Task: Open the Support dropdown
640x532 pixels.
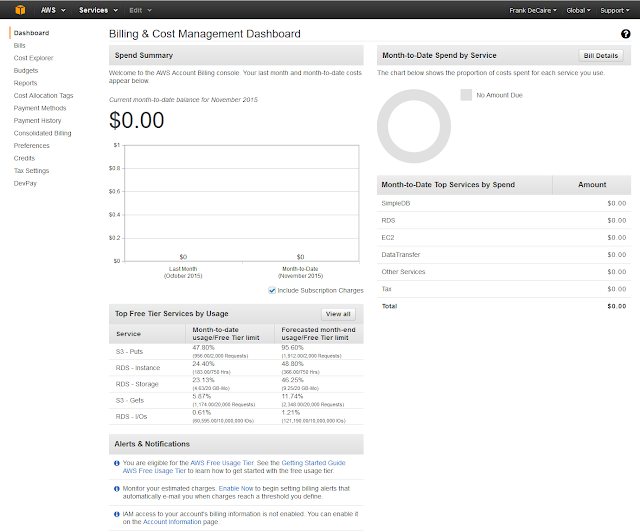Action: (x=614, y=11)
